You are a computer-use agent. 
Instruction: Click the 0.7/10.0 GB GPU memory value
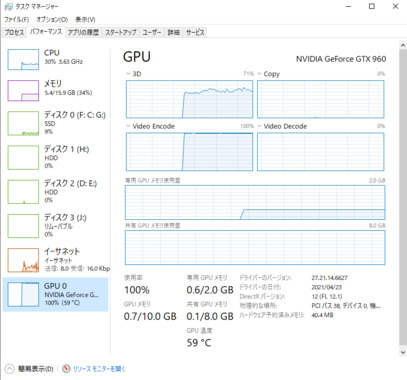150,316
